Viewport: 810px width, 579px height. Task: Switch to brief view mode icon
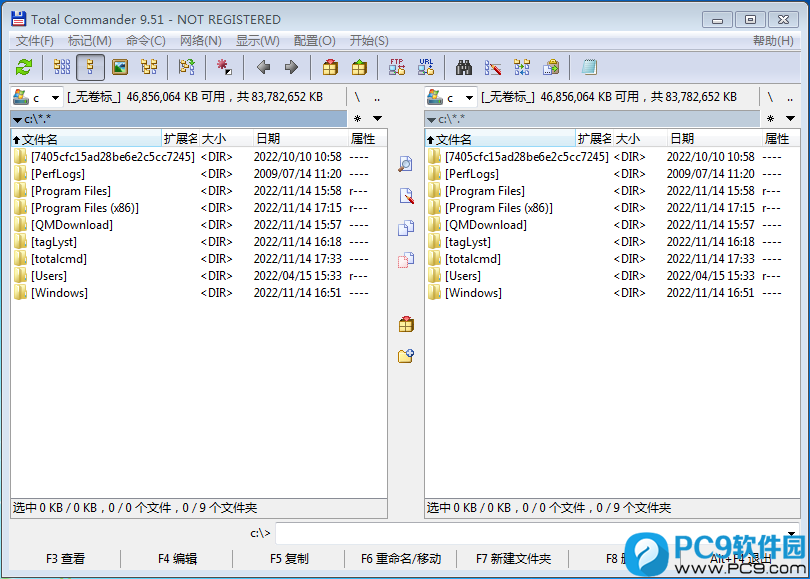click(62, 67)
